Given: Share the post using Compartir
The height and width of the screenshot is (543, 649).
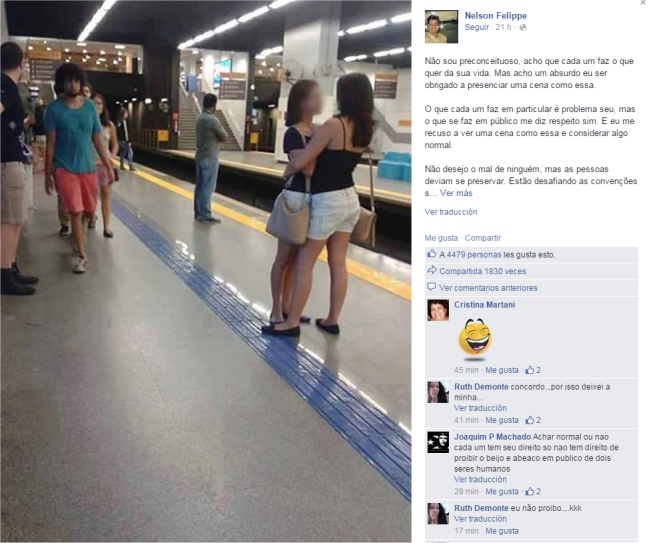Looking at the screenshot, I should [483, 238].
